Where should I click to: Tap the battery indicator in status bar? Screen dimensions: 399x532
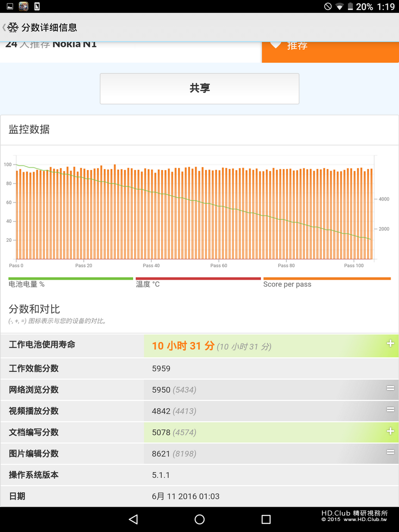(x=350, y=6)
